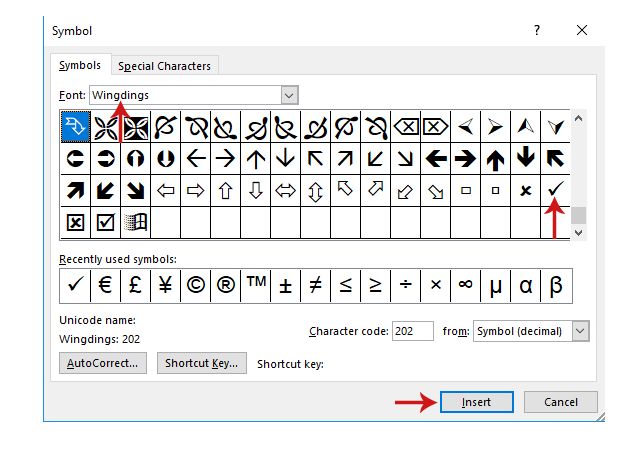The image size is (640, 450).
Task: Select the beta symbol in recent symbols
Action: tap(556, 285)
